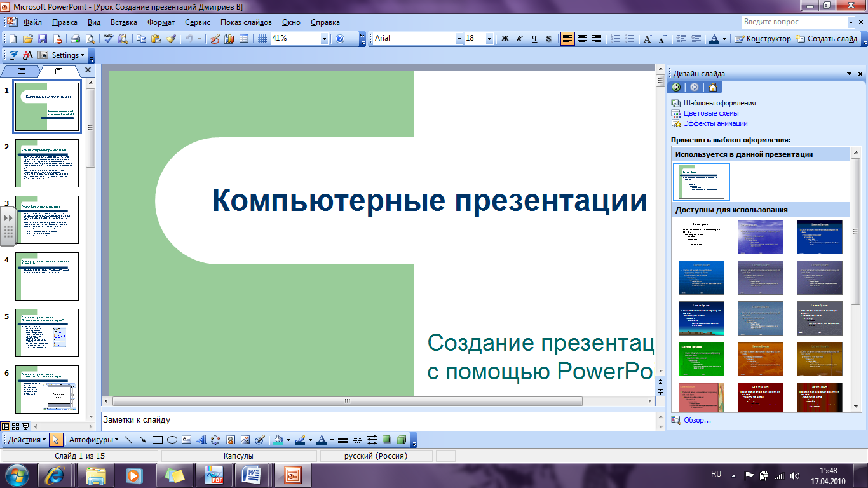Run the spelling check (ABC icon)

108,39
